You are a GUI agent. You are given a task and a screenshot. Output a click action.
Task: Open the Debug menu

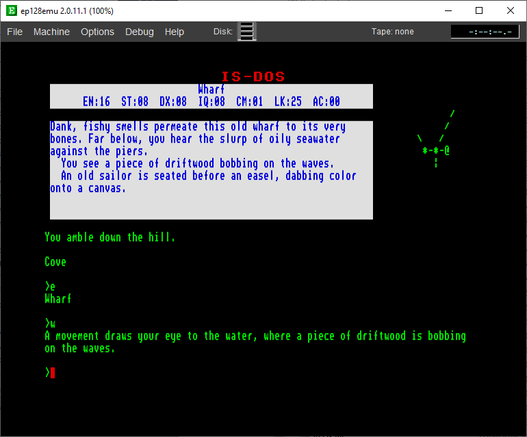pos(139,32)
